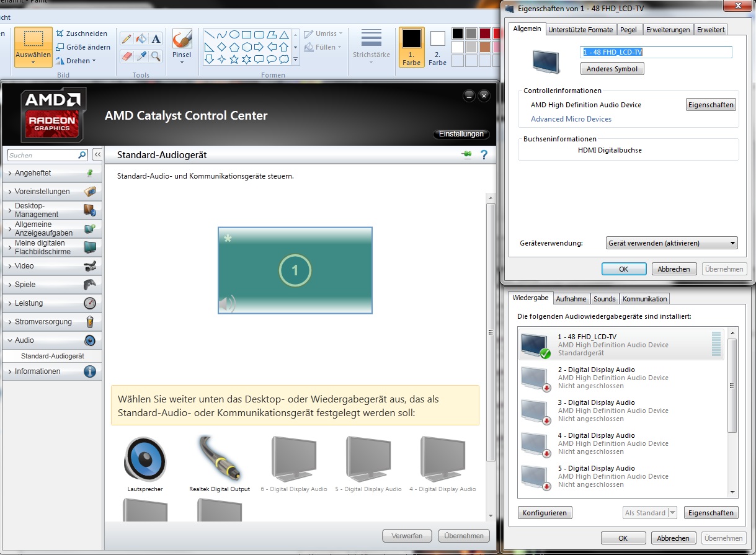The width and height of the screenshot is (756, 555).
Task: Select the curve shape
Action: click(222, 35)
